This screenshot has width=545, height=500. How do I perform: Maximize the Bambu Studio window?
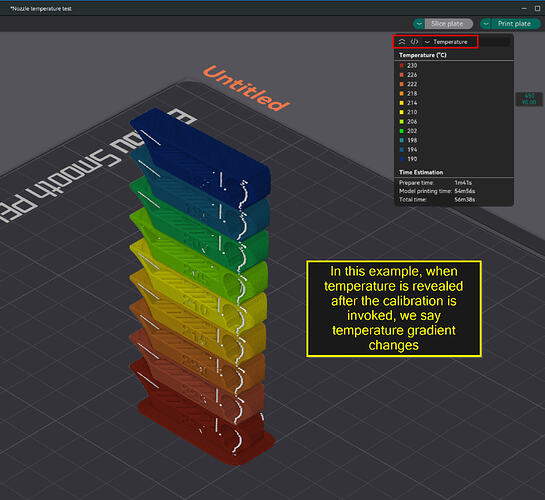click(x=538, y=9)
